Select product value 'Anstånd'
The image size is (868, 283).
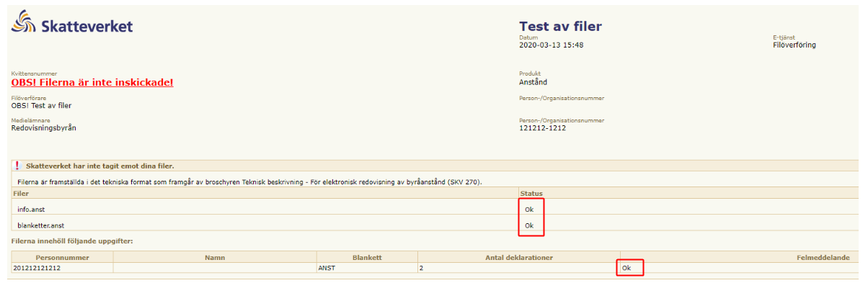coord(533,82)
